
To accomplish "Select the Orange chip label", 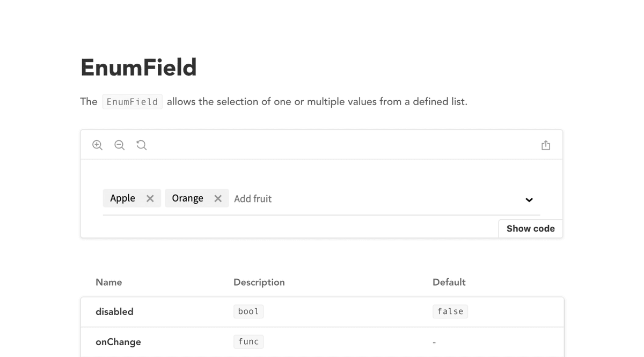I will click(x=187, y=198).
